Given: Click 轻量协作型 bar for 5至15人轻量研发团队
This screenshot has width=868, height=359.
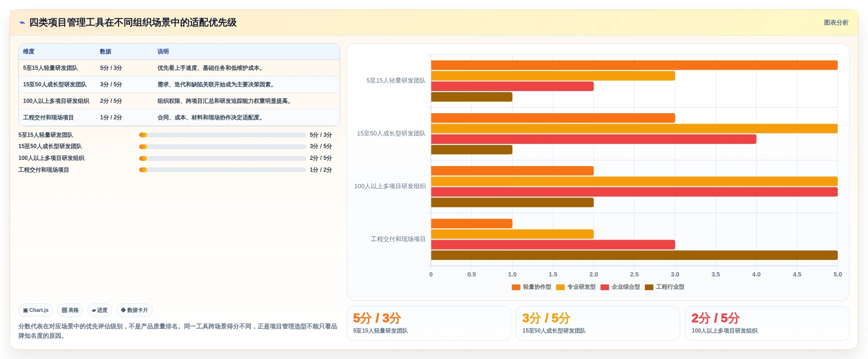Looking at the screenshot, I should pos(634,65).
